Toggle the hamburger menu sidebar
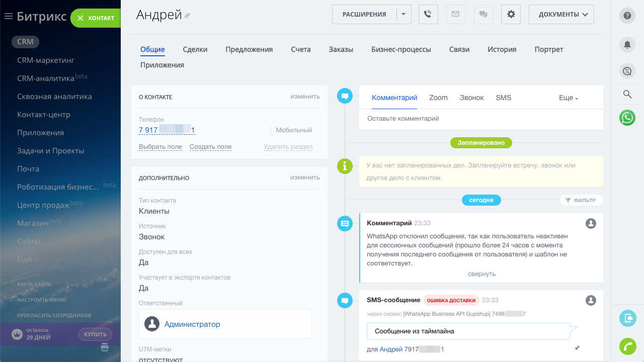Image resolution: width=644 pixels, height=362 pixels. 8,17
